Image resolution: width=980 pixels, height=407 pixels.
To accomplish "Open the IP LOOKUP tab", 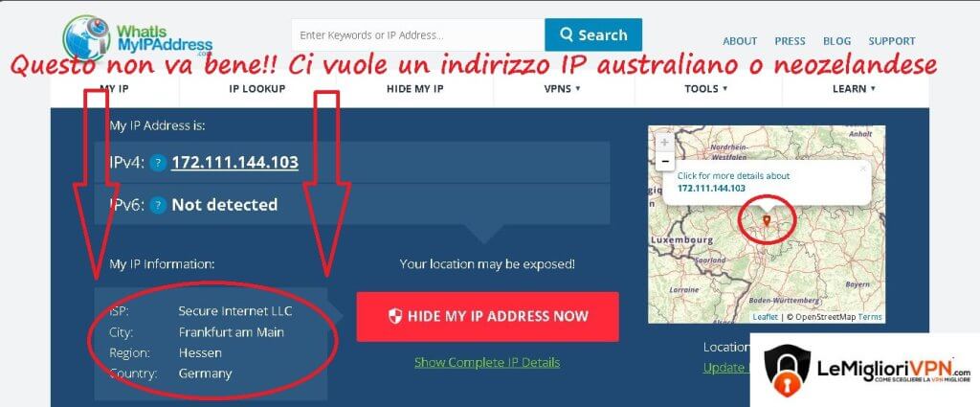I will pyautogui.click(x=256, y=89).
